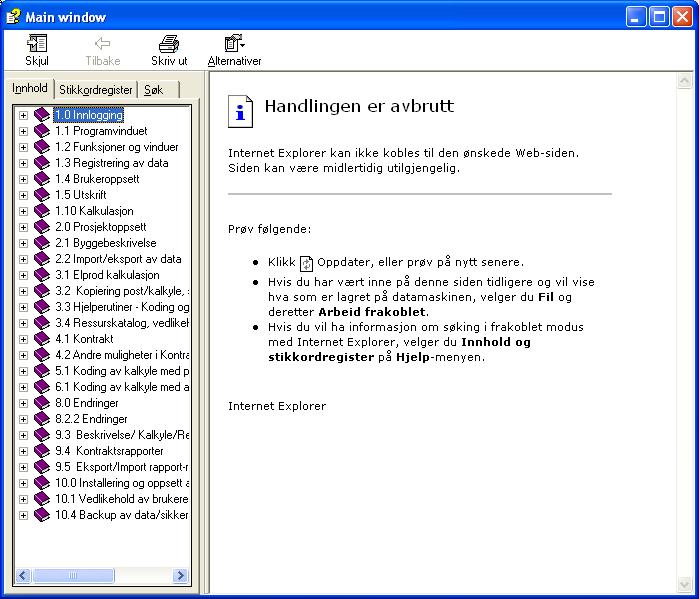Click the book icon beside 4.1 Kontrakt
Screen dimensions: 699x599
(42, 339)
